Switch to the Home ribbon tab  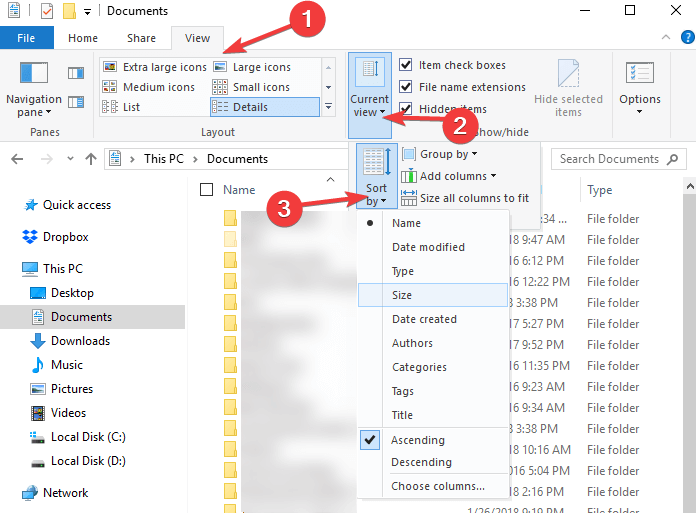coord(83,38)
